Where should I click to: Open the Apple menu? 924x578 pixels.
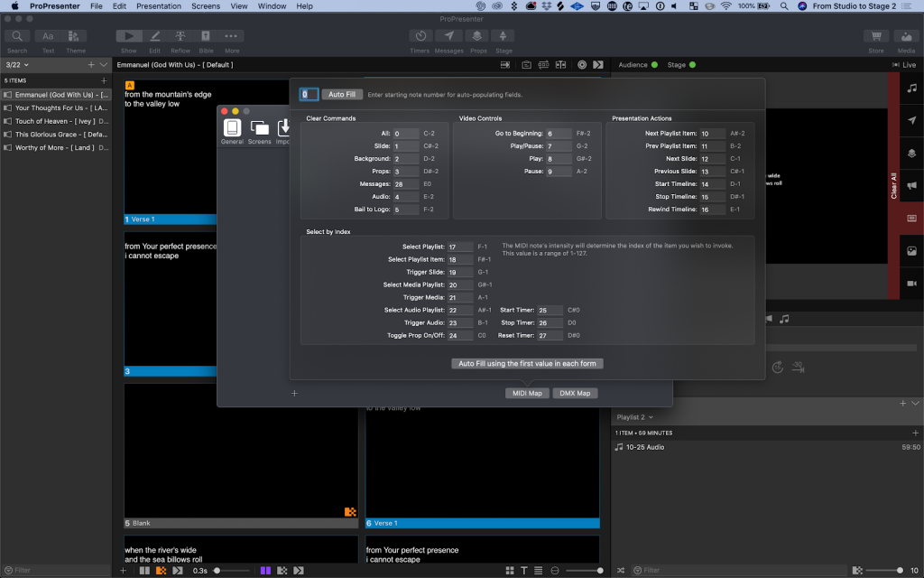[x=14, y=6]
